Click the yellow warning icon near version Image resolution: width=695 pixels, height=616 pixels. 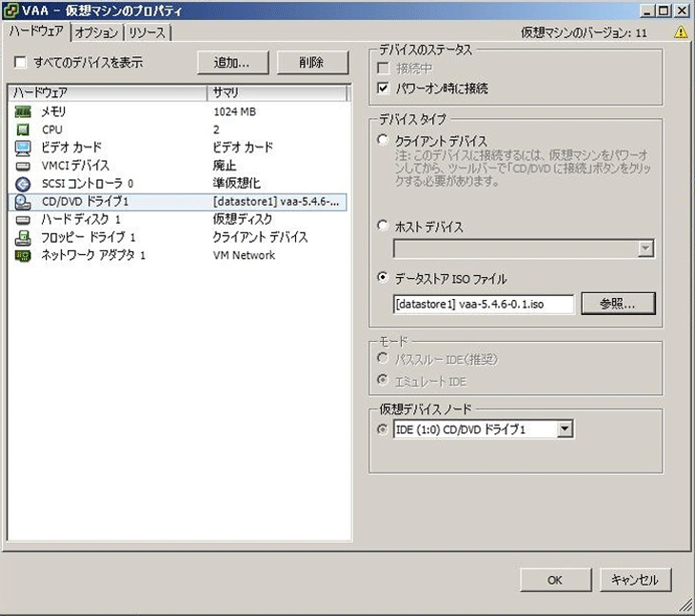[x=680, y=32]
